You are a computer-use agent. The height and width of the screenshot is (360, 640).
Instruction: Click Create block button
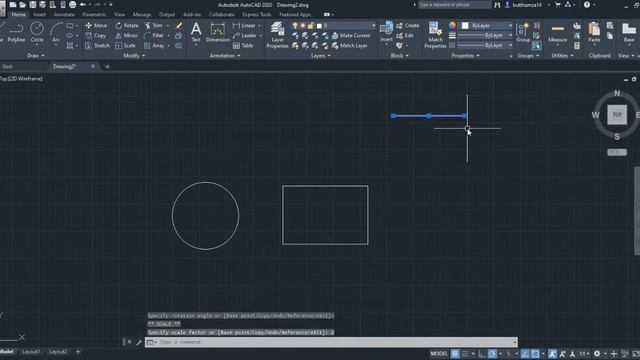pyautogui.click(x=407, y=25)
